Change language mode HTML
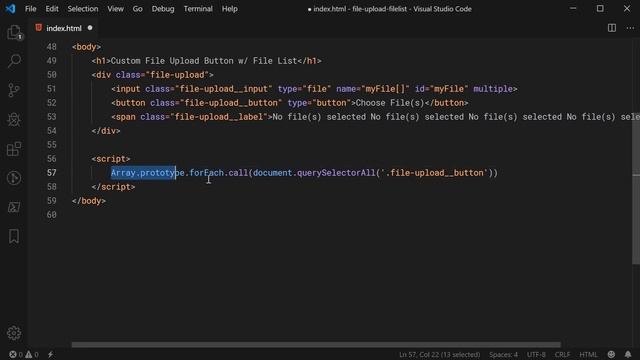 point(588,354)
